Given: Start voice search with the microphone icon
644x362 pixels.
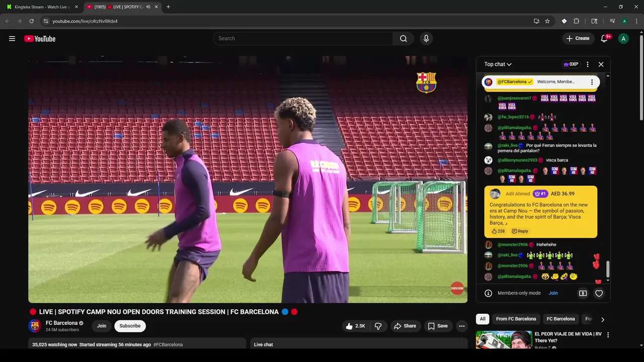Looking at the screenshot, I should [x=426, y=39].
